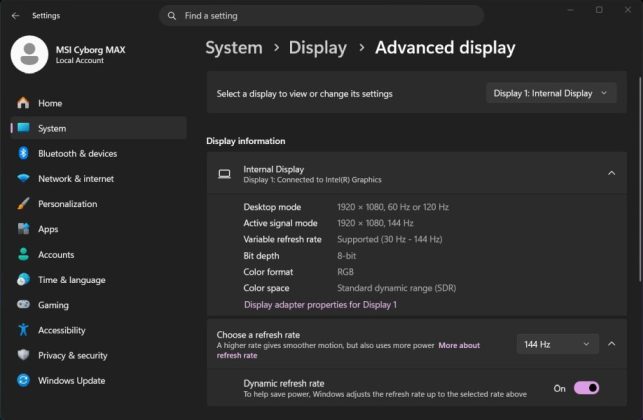Click the Apps icon in the sidebar
Image resolution: width=643 pixels, height=420 pixels.
point(23,229)
